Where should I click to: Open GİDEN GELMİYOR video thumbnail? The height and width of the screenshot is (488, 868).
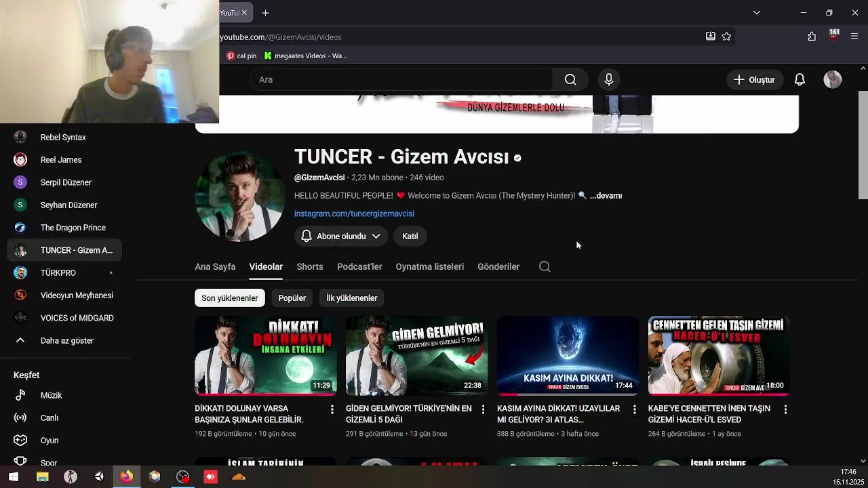[x=417, y=355]
